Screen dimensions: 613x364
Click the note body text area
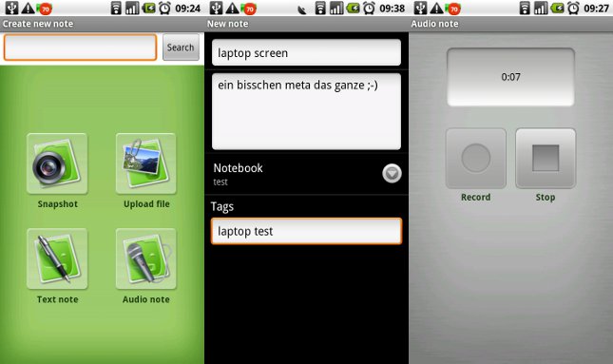click(306, 111)
